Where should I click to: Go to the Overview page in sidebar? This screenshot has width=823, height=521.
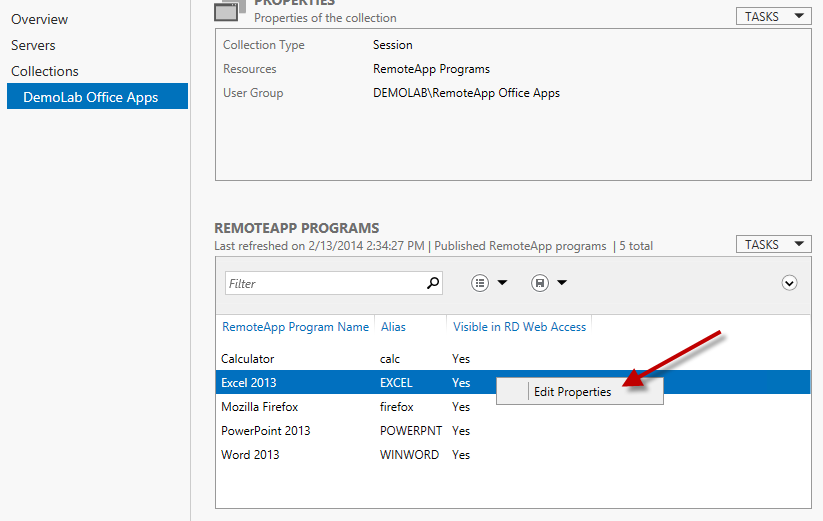40,19
